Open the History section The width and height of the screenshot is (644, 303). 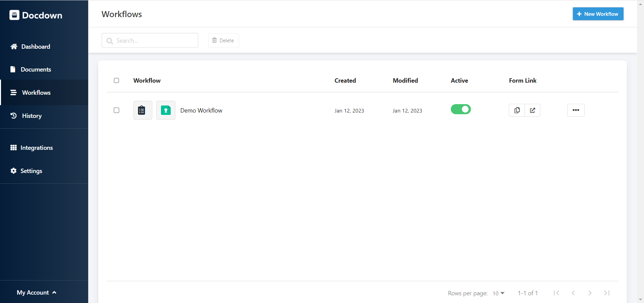[31, 116]
